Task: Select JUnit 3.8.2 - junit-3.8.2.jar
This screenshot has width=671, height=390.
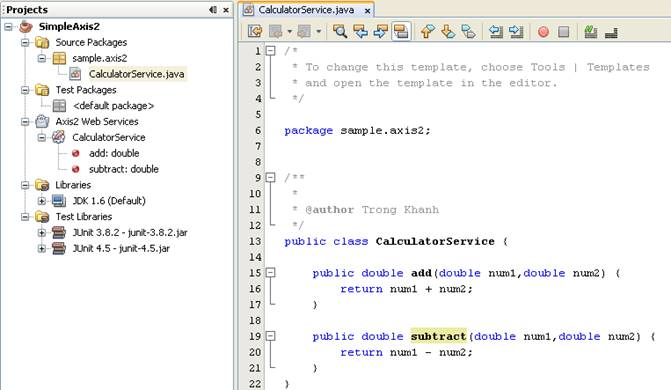Action: [x=130, y=232]
